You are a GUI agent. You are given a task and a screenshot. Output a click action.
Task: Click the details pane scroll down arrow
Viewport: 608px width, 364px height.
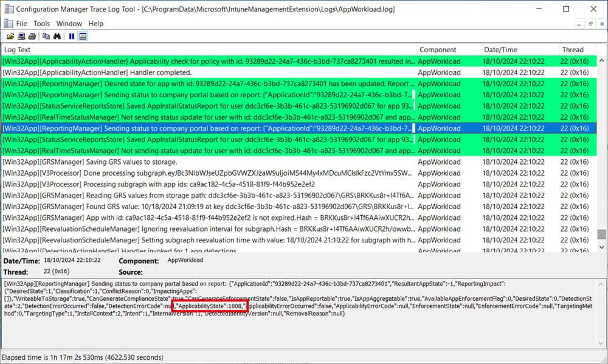point(601,343)
